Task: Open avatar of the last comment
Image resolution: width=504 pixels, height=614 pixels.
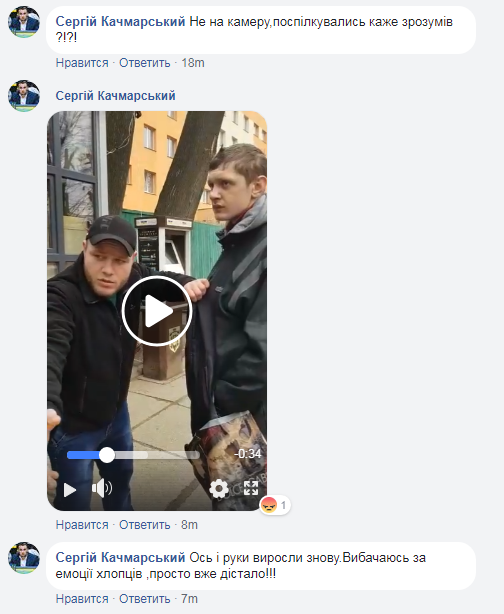Action: tap(24, 558)
